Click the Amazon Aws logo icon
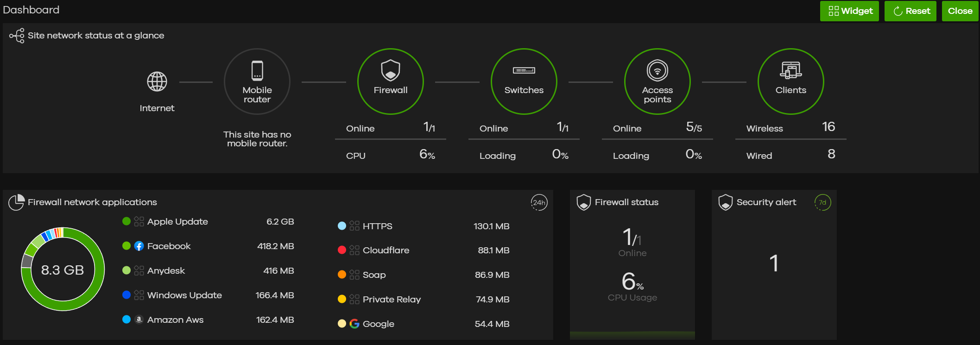The width and height of the screenshot is (980, 345). pos(139,320)
